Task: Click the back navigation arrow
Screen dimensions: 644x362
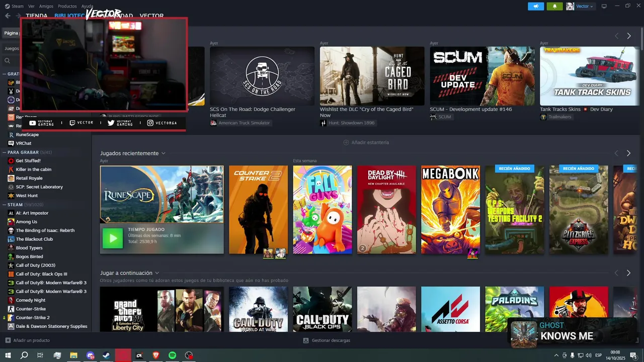Action: 8,16
